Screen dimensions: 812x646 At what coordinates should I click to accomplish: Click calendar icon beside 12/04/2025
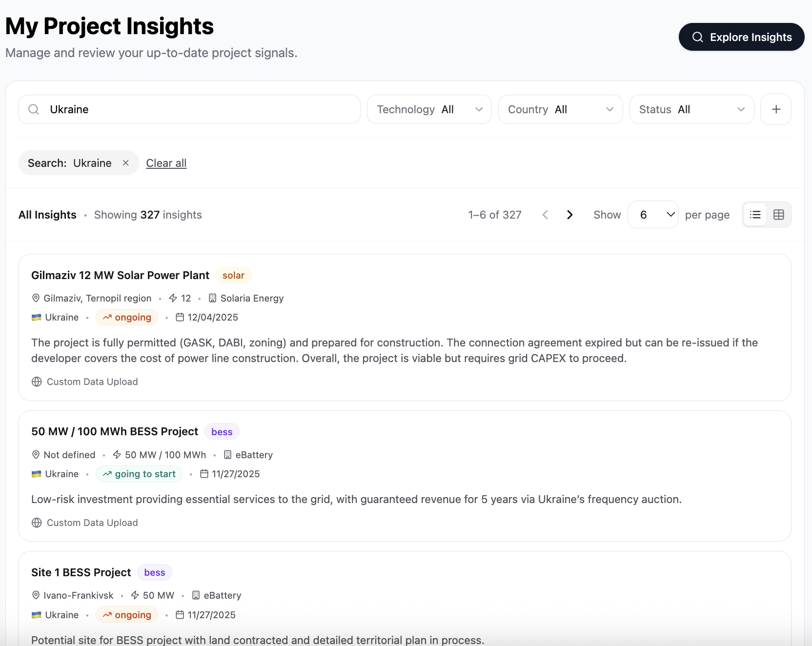click(x=180, y=317)
